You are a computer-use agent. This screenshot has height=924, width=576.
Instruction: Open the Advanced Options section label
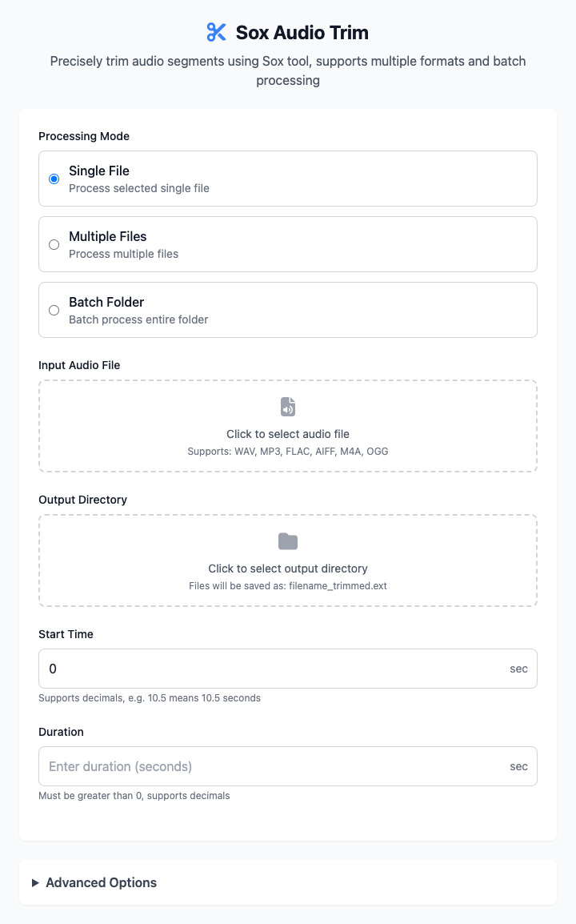[x=102, y=882]
